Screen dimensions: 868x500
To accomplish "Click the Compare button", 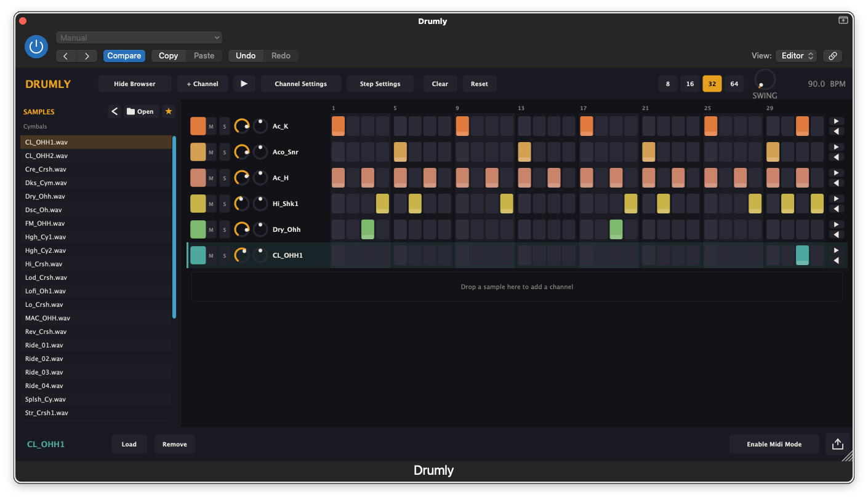I will click(124, 56).
